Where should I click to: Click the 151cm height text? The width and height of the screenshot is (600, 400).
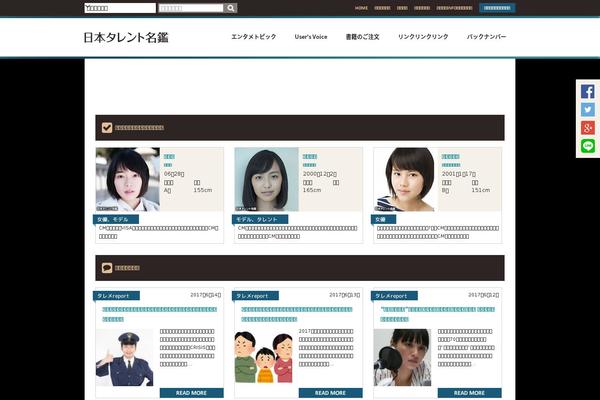(x=481, y=190)
